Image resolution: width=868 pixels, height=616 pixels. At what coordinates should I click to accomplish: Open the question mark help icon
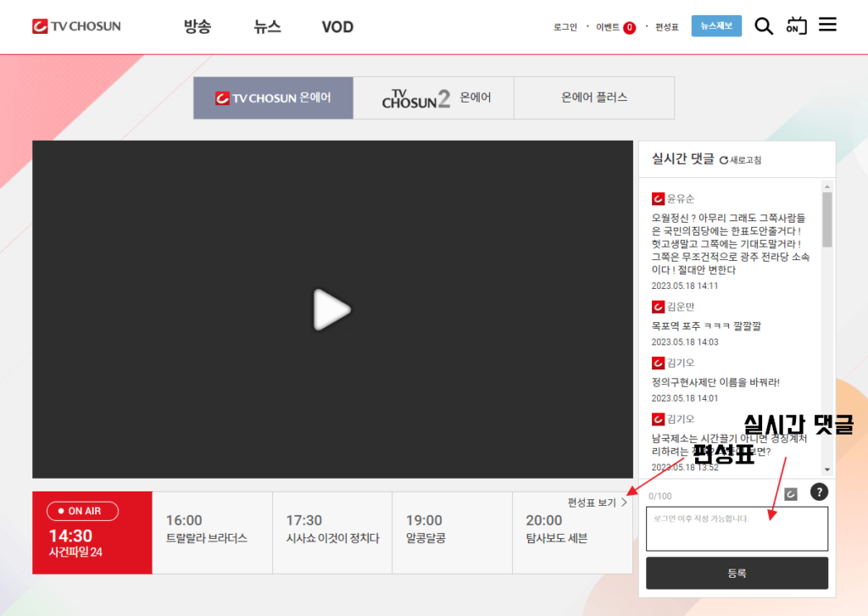(x=819, y=491)
